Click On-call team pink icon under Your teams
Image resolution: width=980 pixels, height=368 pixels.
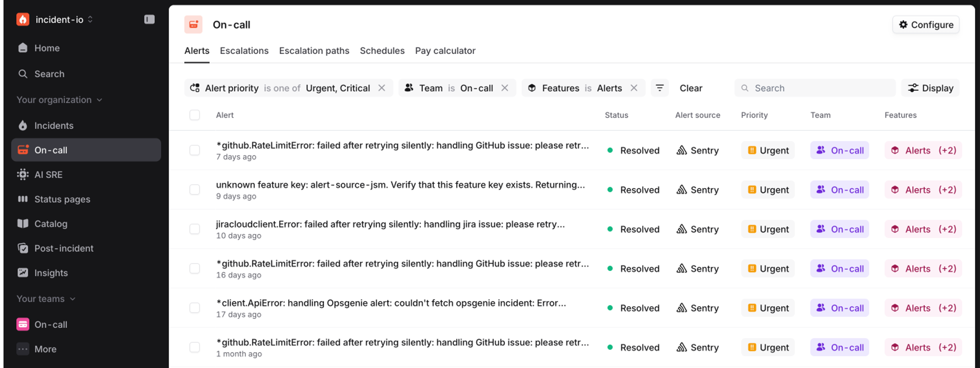point(23,324)
